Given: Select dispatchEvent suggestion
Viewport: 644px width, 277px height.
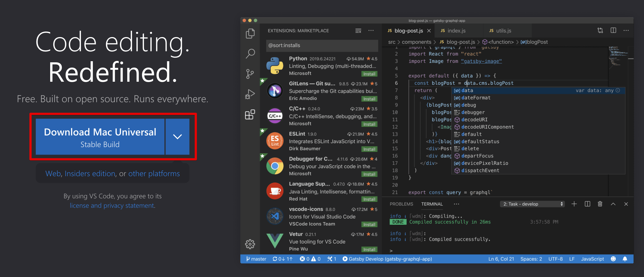Looking at the screenshot, I should click(538, 170).
